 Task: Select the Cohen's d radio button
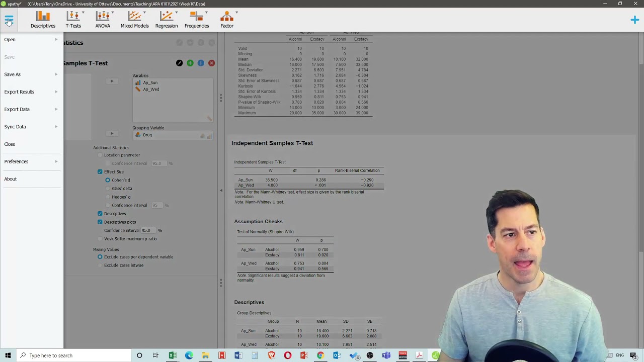pos(108,180)
